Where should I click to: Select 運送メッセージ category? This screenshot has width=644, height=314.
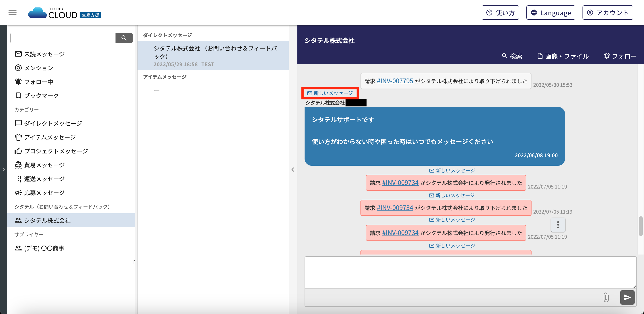(71, 179)
